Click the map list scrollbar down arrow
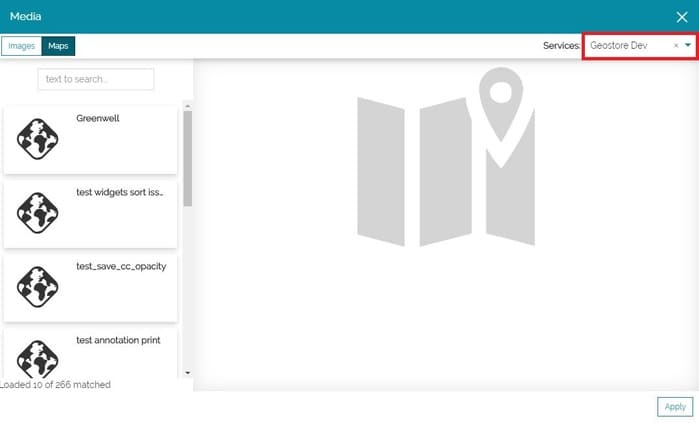699x423 pixels. point(187,373)
